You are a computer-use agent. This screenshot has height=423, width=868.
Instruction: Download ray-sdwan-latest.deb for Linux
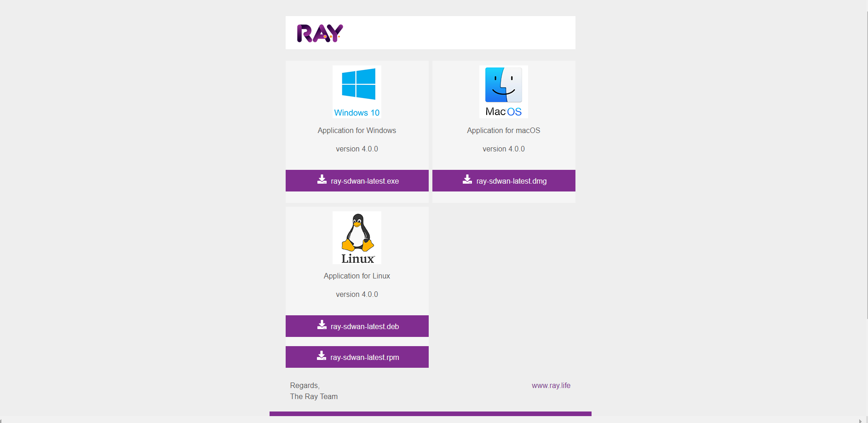[357, 326]
